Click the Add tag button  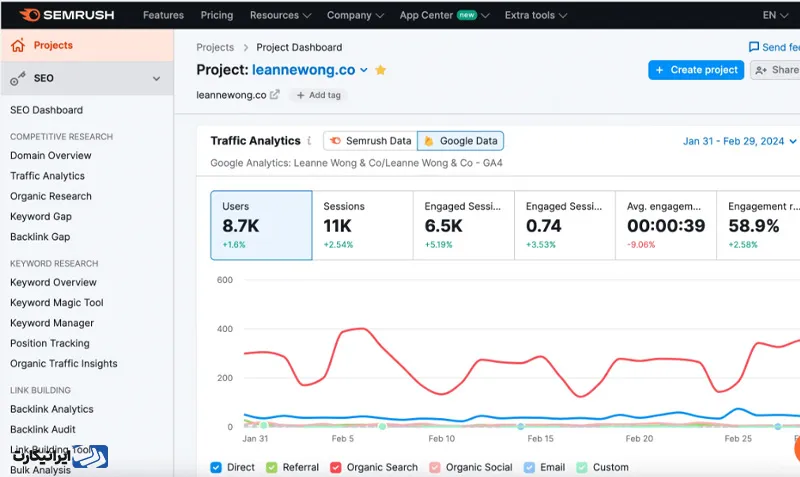[x=318, y=95]
